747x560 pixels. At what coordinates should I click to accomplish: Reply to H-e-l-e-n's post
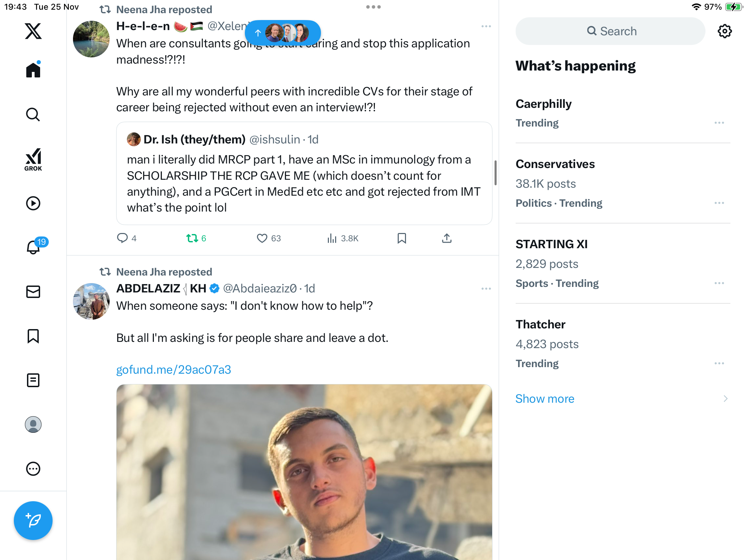pos(122,238)
